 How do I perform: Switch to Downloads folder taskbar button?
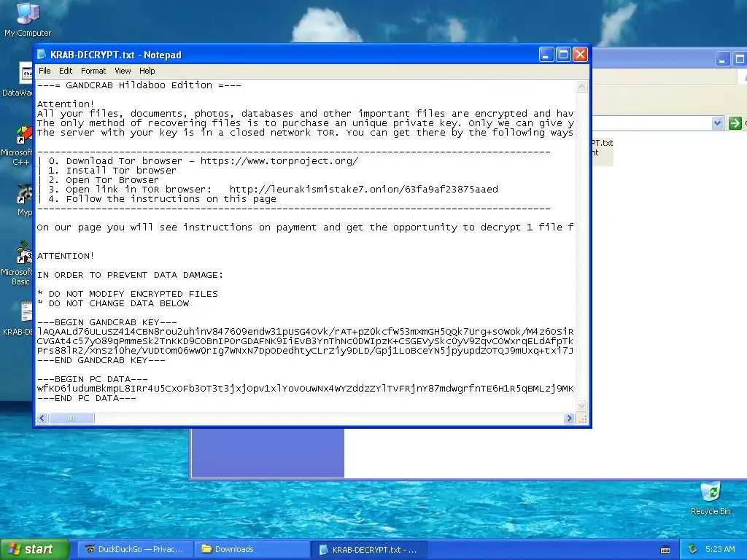(252, 549)
